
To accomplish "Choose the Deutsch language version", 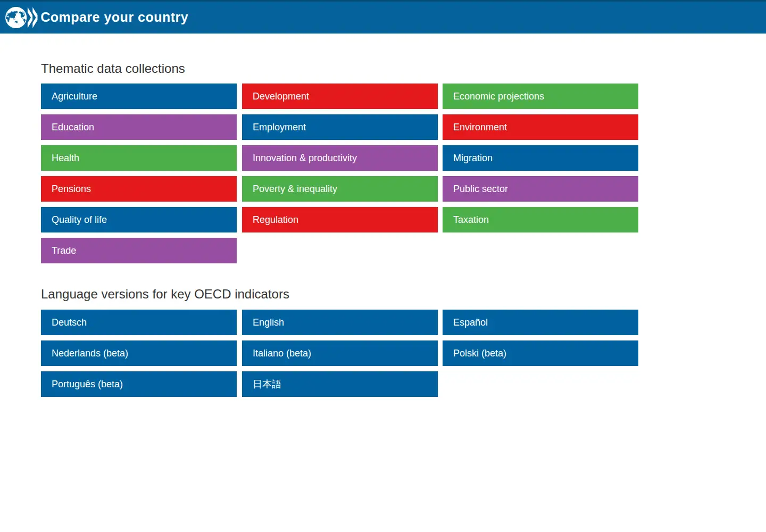I will click(139, 322).
